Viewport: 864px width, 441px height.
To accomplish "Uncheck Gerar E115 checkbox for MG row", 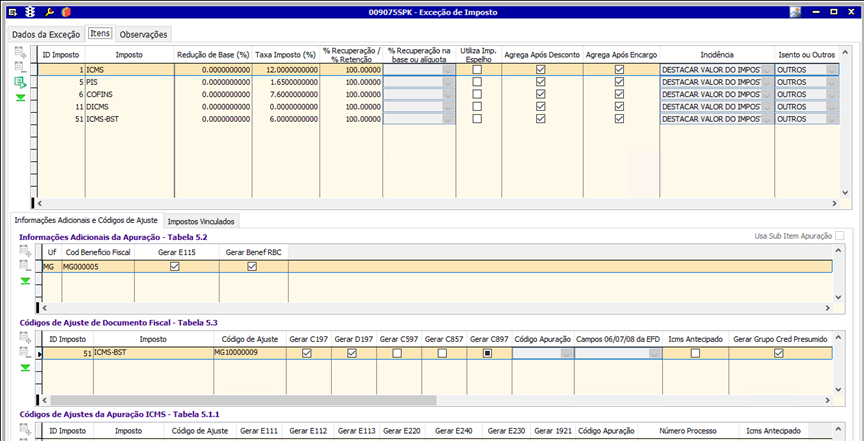I will 175,267.
